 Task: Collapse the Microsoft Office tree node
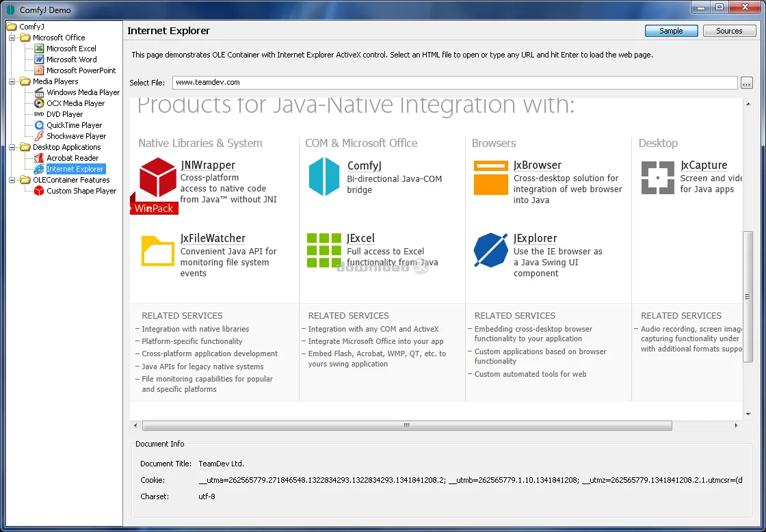click(x=12, y=38)
